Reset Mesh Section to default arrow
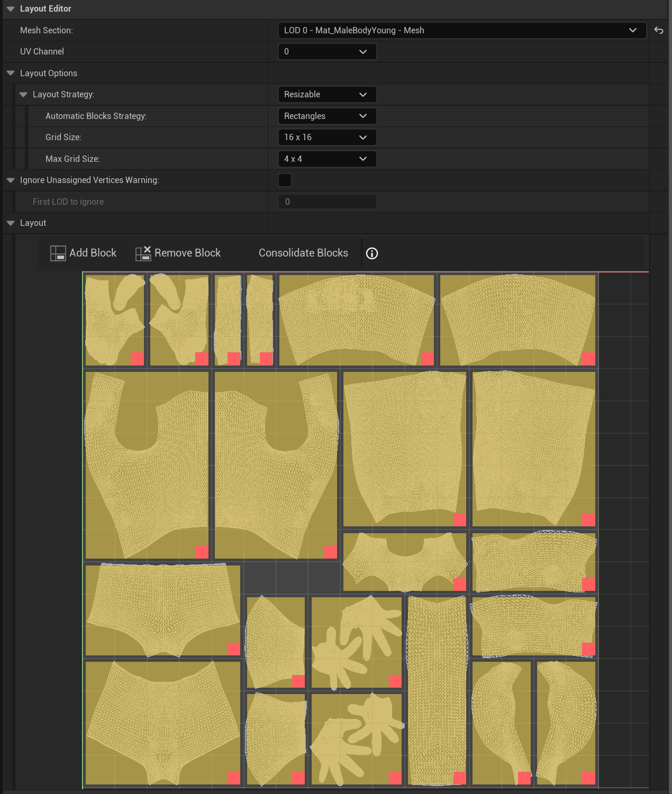 coord(659,30)
